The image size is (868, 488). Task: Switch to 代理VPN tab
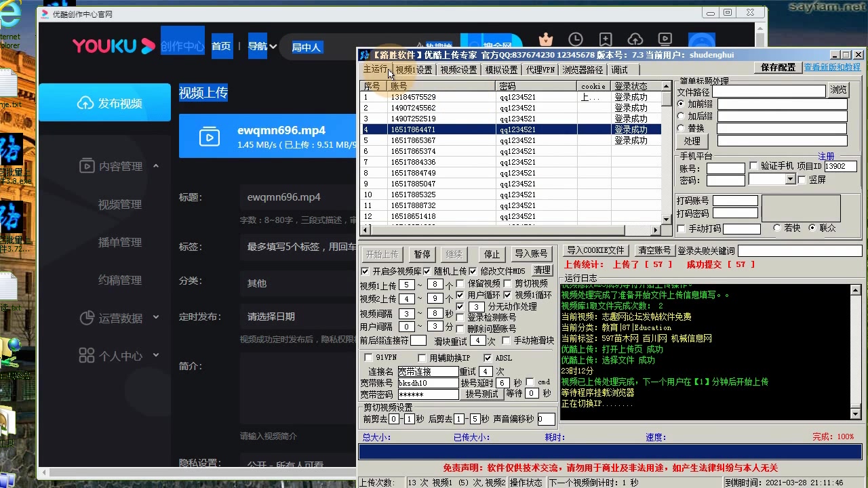point(540,70)
